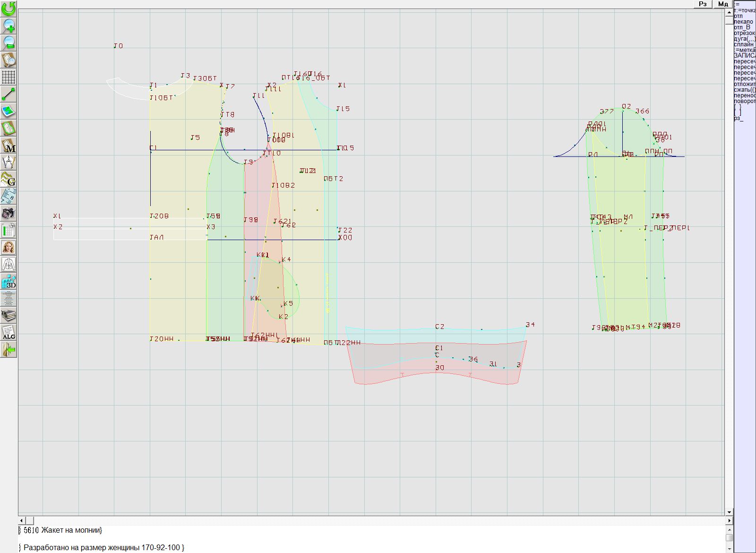Screen dimensions: 756x553
Task: Select 'пекало' in the command list
Action: (x=743, y=22)
